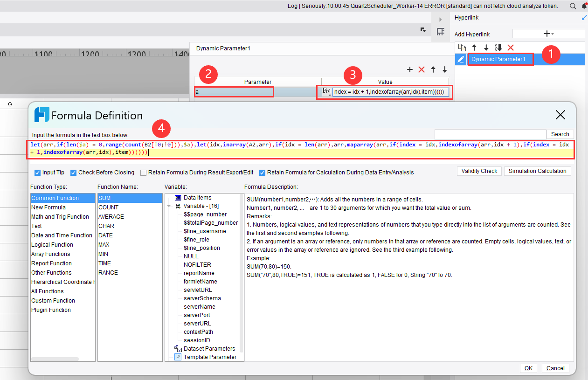
Task: Confirm formula with OK button
Action: (528, 368)
